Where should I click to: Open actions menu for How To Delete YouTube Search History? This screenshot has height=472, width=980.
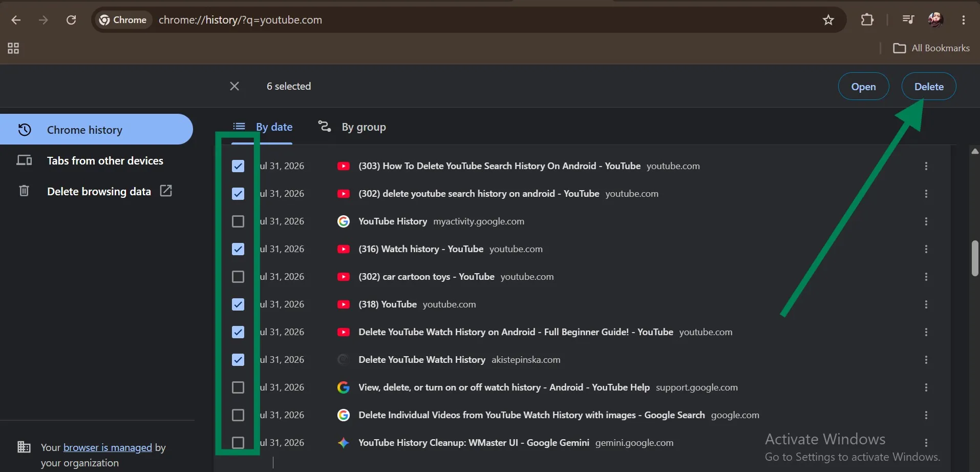pyautogui.click(x=926, y=166)
